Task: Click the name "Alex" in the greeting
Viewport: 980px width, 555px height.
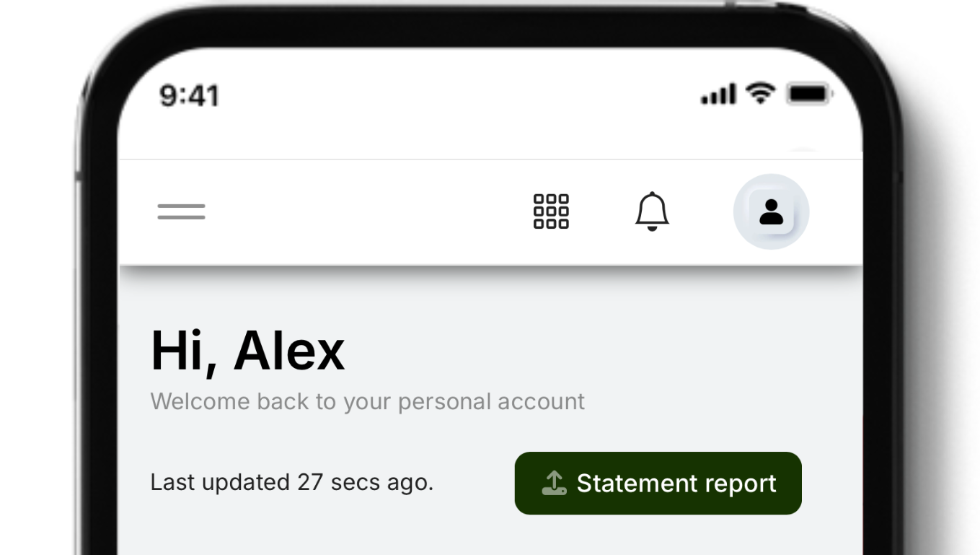Action: 289,351
